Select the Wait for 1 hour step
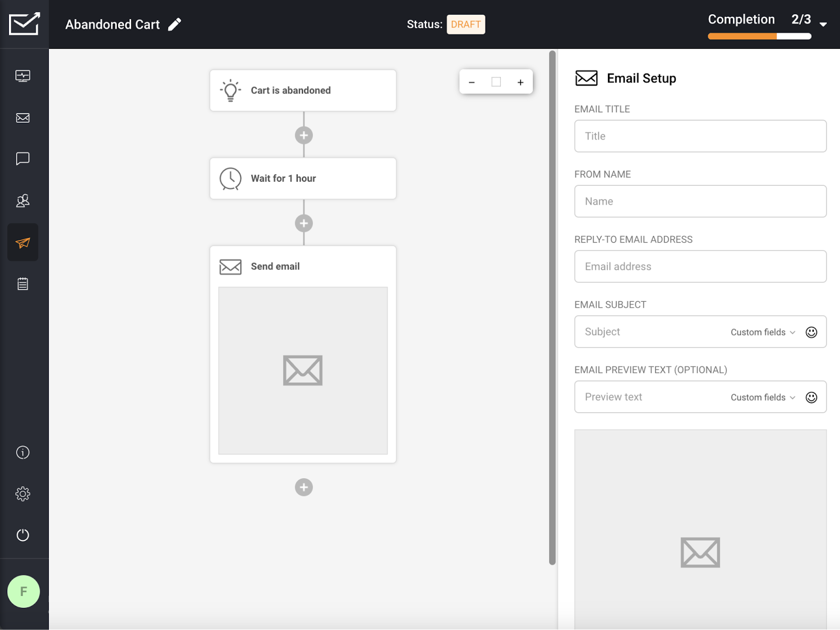The height and width of the screenshot is (630, 840). (x=303, y=178)
